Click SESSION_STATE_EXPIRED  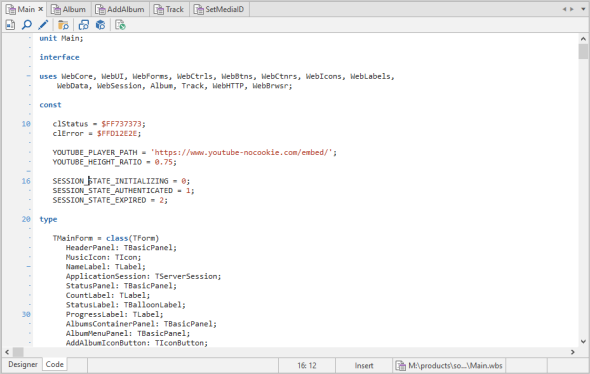(x=99, y=200)
